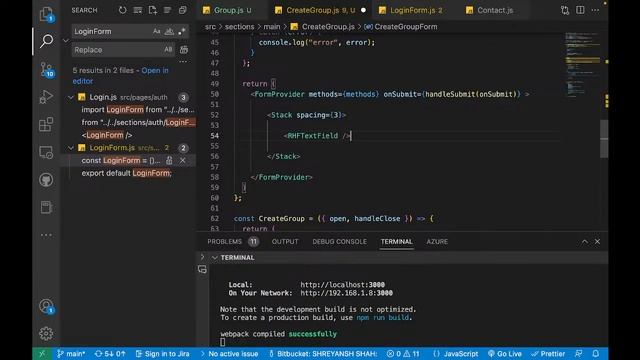Screen dimensions: 640x360
Task: Open the GitHub view in activity bar
Action: pos(47,180)
